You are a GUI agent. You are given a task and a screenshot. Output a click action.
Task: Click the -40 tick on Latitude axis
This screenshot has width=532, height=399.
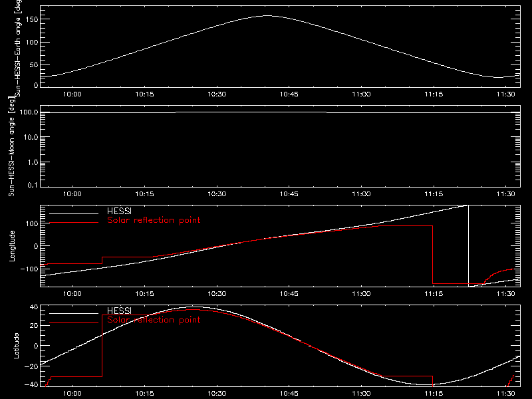[x=31, y=384]
